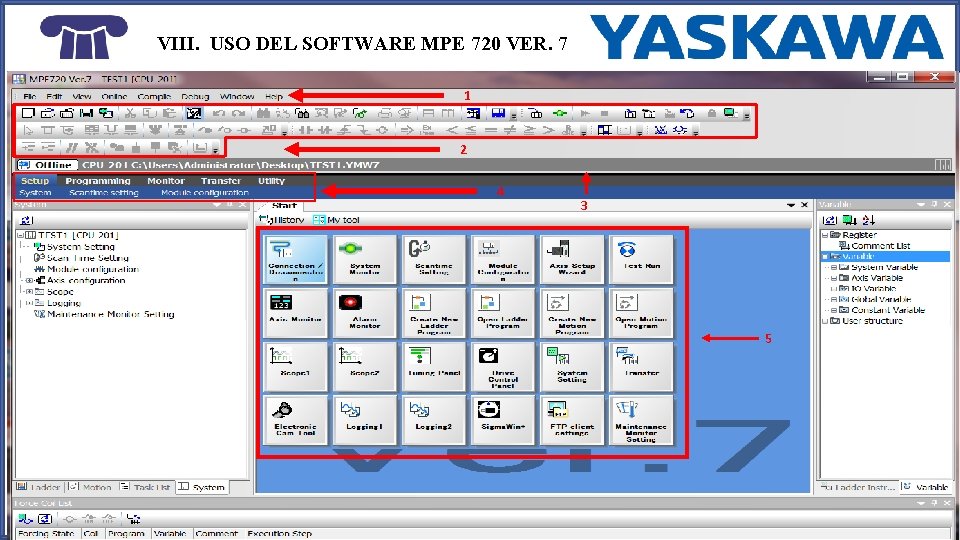Screen dimensions: 960x540
Task: Launch the Test Run tile
Action: point(641,259)
